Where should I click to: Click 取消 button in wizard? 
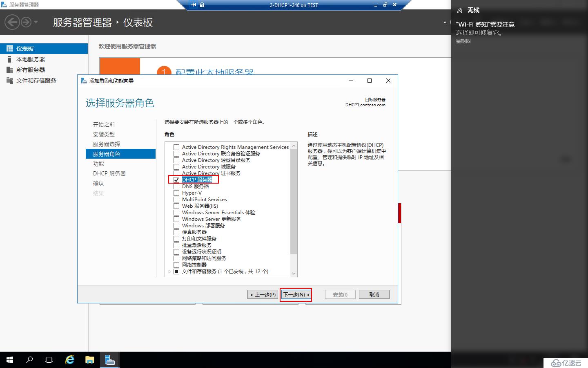click(374, 294)
